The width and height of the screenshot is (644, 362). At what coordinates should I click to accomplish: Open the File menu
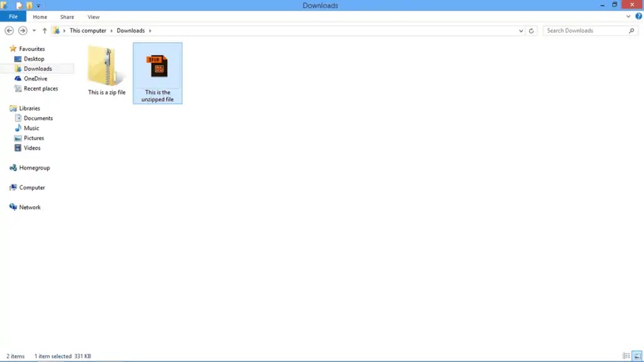pos(13,16)
